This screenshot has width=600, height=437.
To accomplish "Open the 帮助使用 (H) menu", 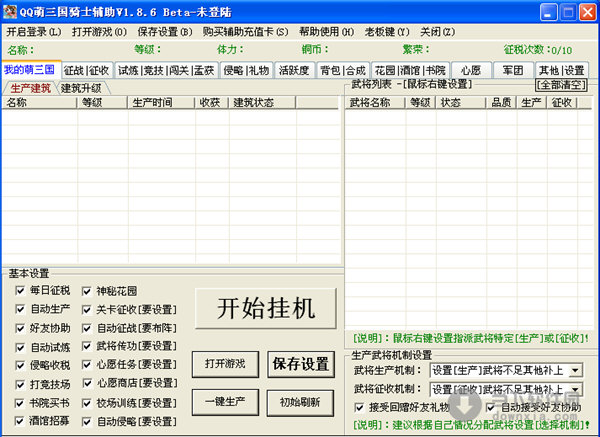I will (326, 32).
